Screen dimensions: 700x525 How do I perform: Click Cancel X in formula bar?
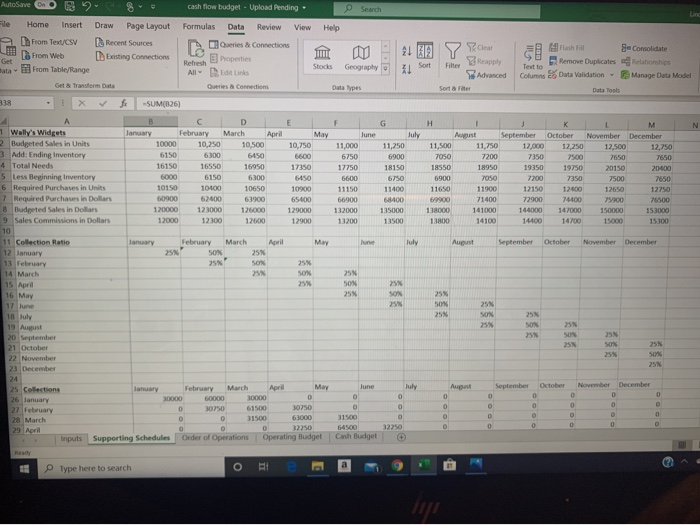click(x=82, y=104)
